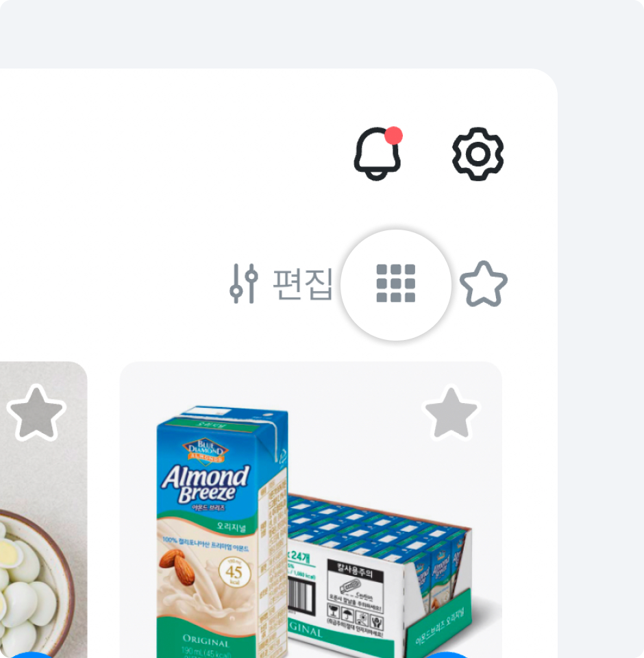Open the notifications bell

[377, 154]
